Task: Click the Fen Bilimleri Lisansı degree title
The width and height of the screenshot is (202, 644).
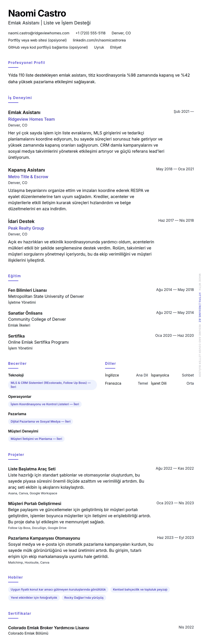Action: [27, 290]
